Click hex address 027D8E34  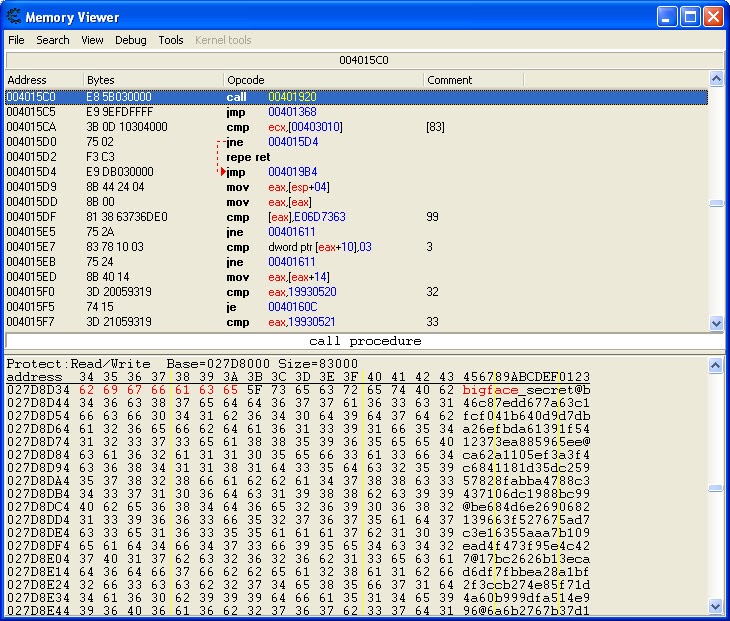coord(38,598)
